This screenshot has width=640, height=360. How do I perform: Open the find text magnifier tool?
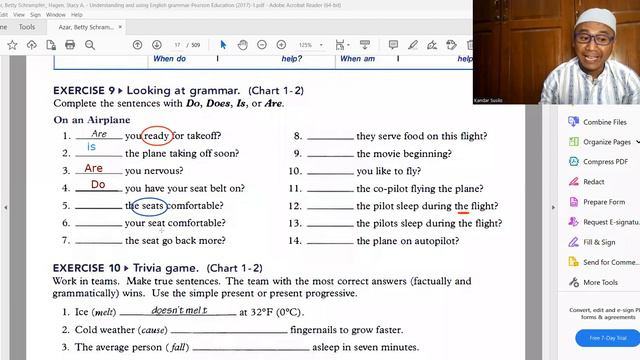click(90, 45)
